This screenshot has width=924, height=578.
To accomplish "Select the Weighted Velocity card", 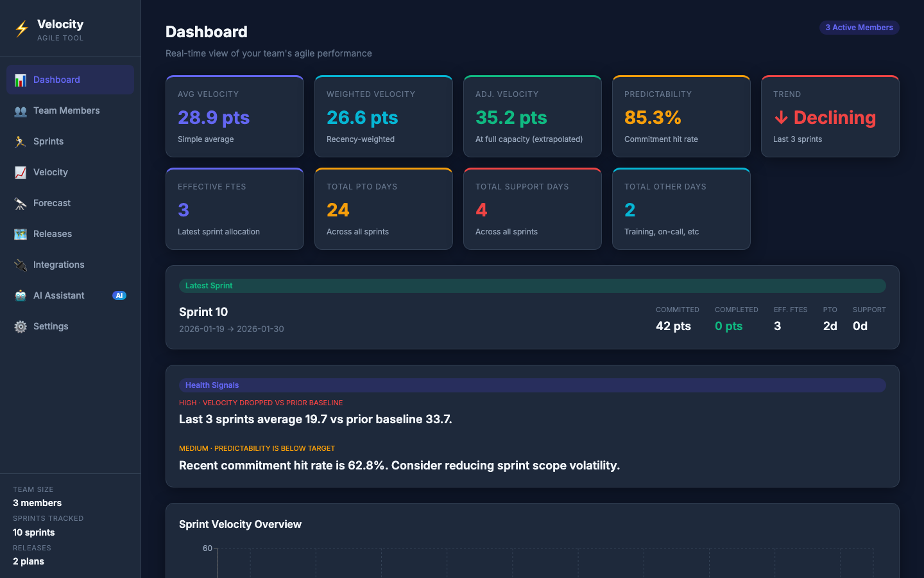I will (384, 116).
